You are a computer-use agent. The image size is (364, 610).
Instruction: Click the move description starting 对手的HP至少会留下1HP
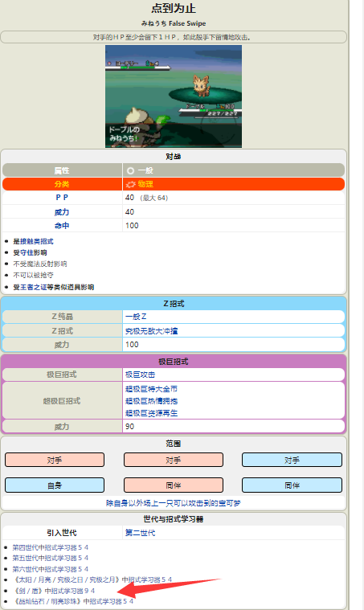click(174, 37)
